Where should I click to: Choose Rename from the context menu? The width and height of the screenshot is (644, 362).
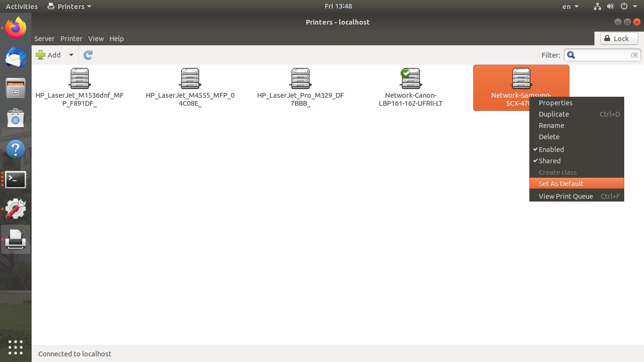coord(577,126)
